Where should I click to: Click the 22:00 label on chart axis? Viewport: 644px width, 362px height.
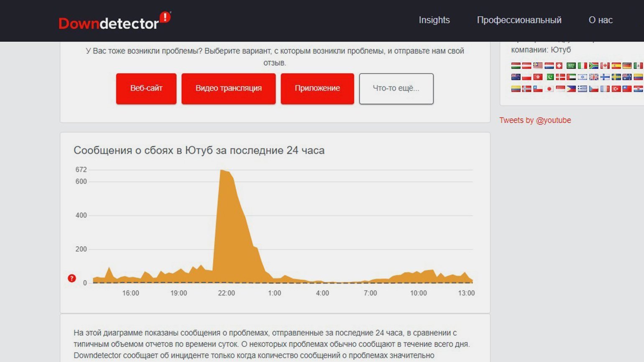[x=226, y=293]
